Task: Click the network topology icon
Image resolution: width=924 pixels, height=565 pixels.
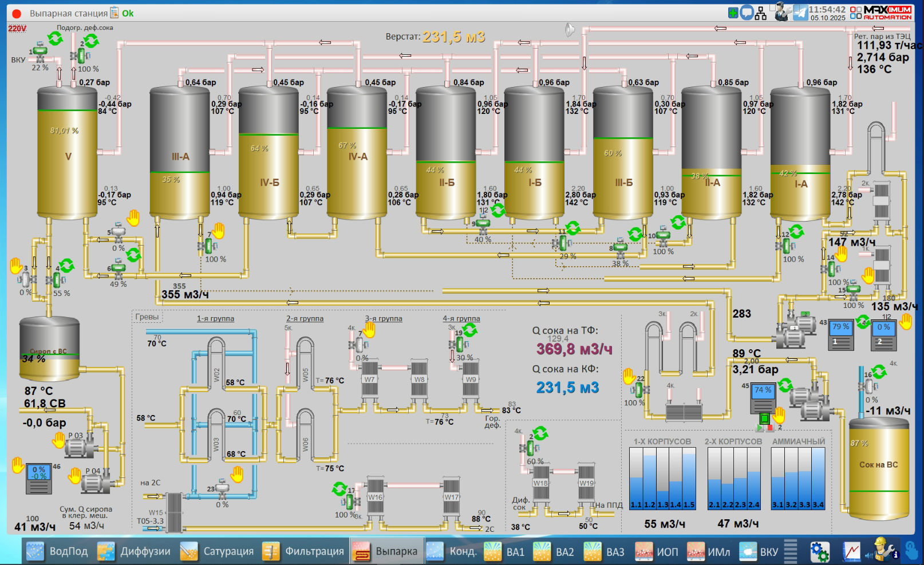Action: [x=761, y=13]
